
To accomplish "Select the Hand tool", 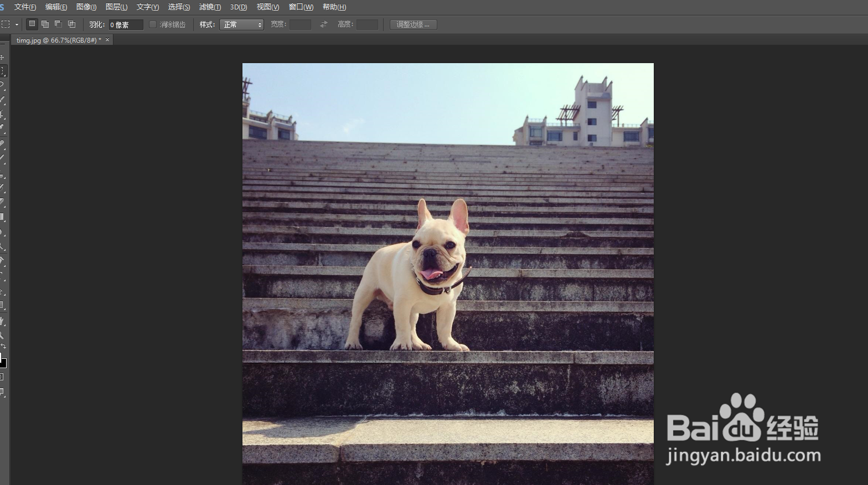I will 2,321.
